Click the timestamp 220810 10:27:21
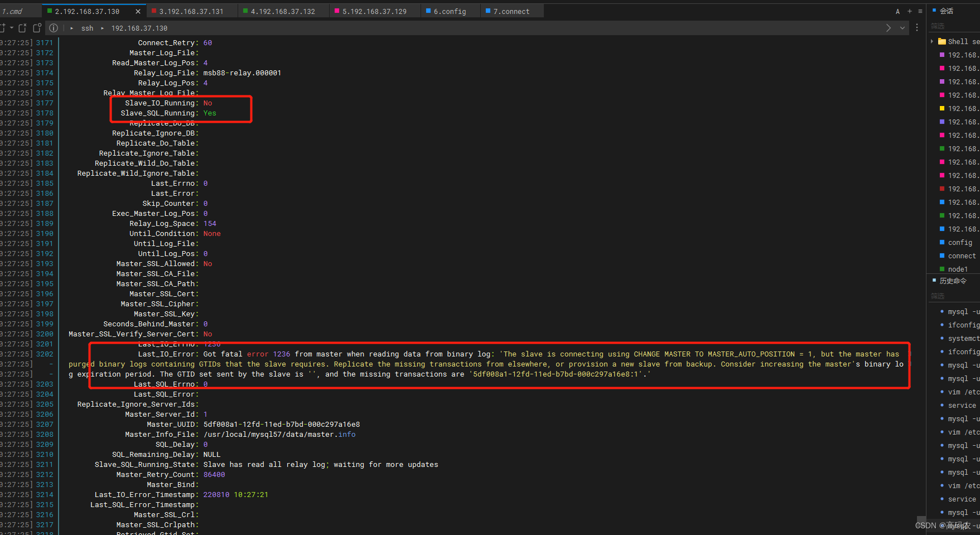The width and height of the screenshot is (980, 535). pos(236,494)
